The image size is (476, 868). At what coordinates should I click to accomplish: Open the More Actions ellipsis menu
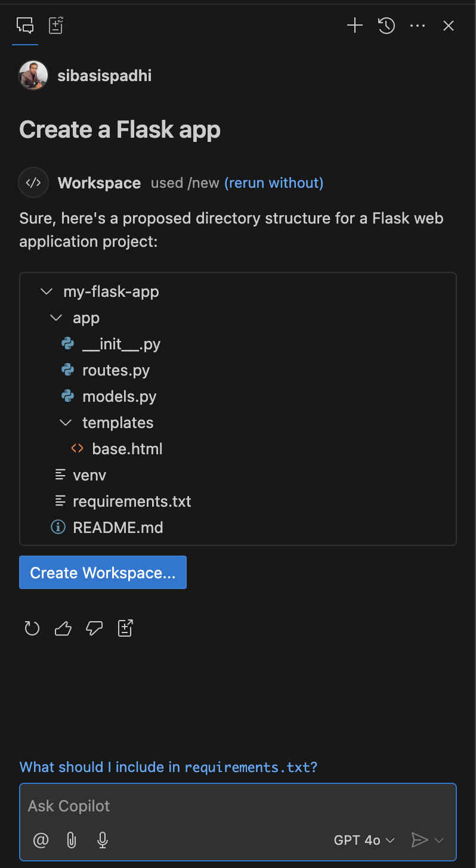click(x=418, y=26)
